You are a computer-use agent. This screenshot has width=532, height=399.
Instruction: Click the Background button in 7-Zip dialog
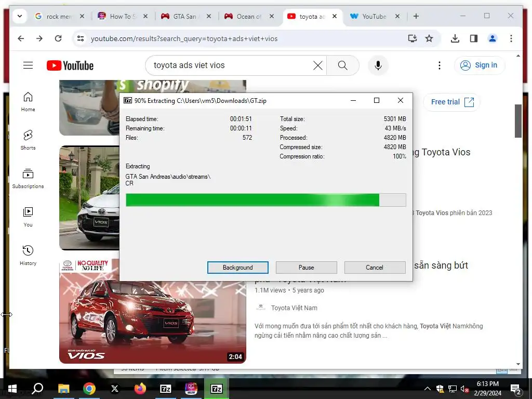[238, 268]
